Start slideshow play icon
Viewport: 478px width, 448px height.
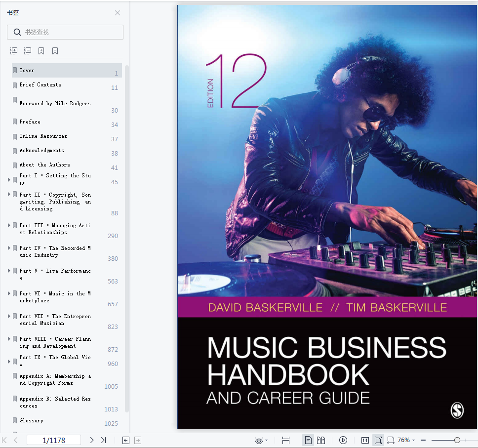[x=343, y=440]
